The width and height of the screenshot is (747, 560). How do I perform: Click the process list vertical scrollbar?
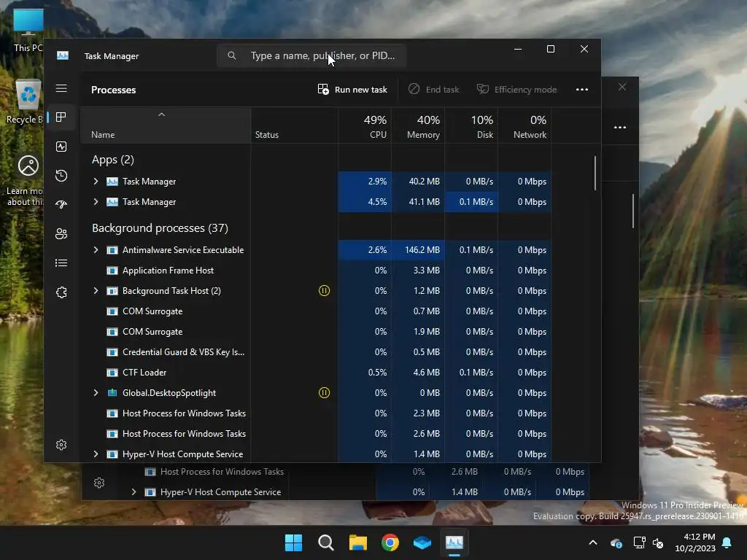coord(595,173)
